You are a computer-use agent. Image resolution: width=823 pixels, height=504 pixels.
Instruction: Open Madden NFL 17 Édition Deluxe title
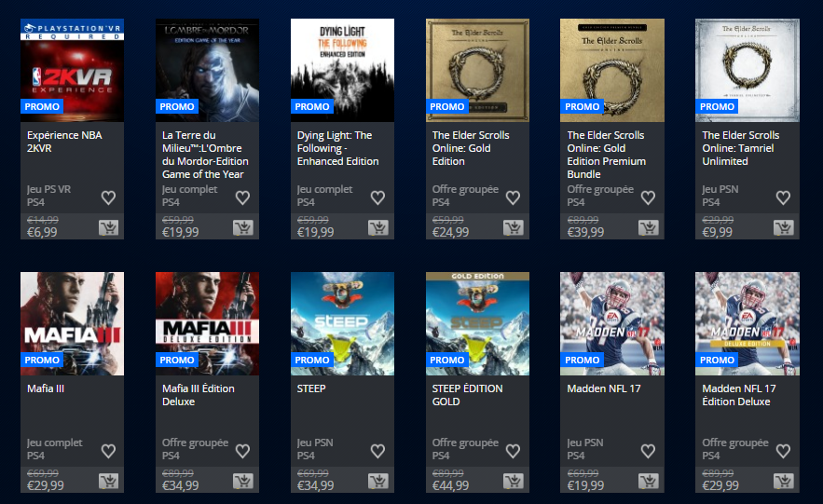pos(738,395)
